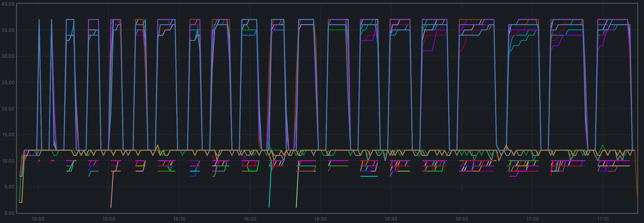644x223 pixels.
Task: Click the 15:50 time axis label
Action: (x=38, y=219)
